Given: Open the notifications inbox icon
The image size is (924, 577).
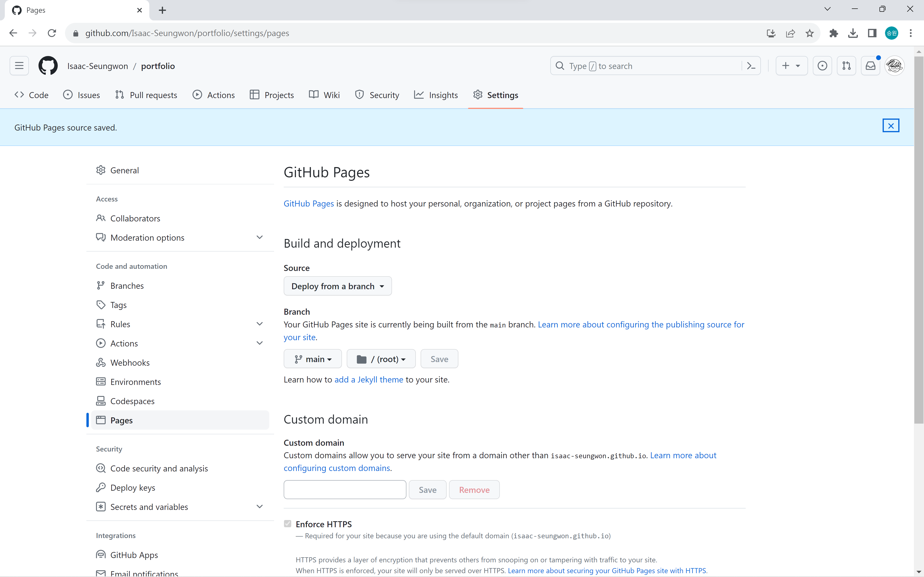Looking at the screenshot, I should point(870,66).
